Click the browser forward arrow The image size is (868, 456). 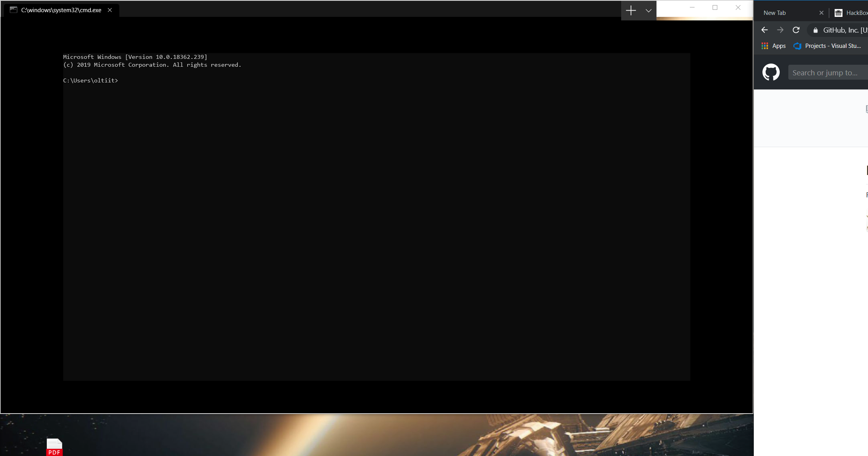pos(780,30)
